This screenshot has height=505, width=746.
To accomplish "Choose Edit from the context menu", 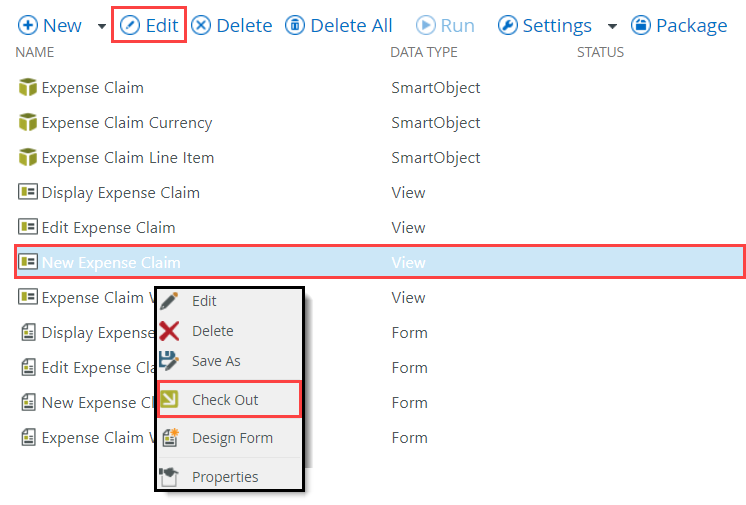I will click(204, 301).
